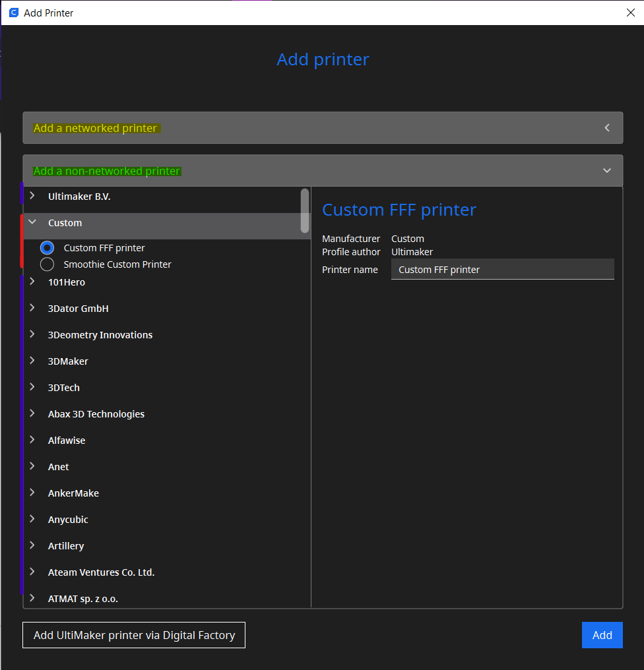
Task: Click the left arrow on networked printer bar
Action: tap(607, 128)
